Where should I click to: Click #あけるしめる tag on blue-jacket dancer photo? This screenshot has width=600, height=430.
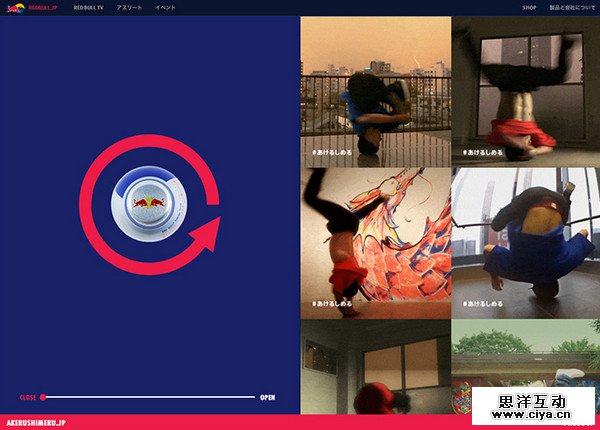point(483,304)
